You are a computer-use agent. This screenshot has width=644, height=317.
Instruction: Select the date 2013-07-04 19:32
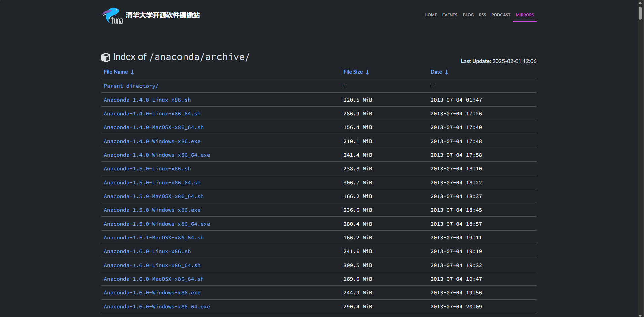[x=456, y=265]
